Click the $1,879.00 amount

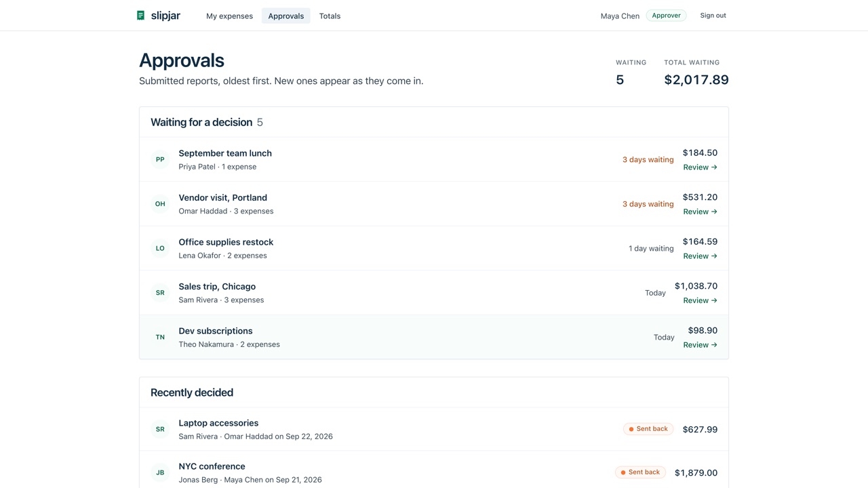click(696, 473)
